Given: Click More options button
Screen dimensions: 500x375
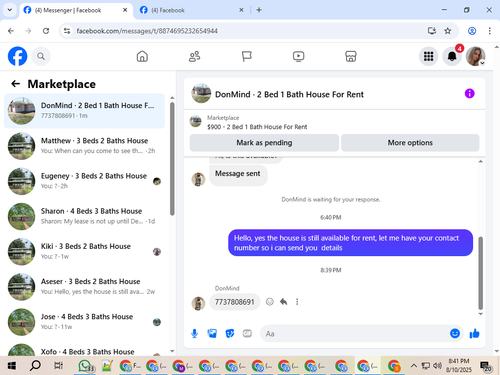Looking at the screenshot, I should [410, 143].
